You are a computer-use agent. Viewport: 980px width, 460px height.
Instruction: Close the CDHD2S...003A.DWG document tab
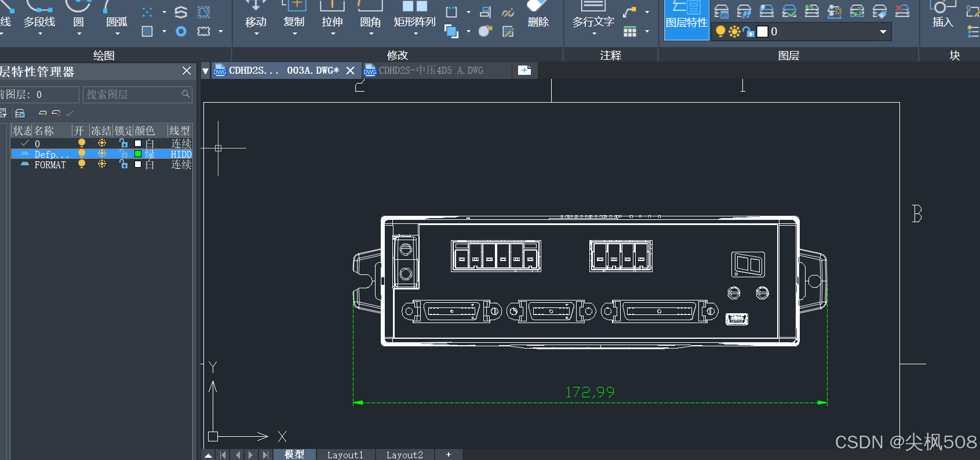click(350, 70)
